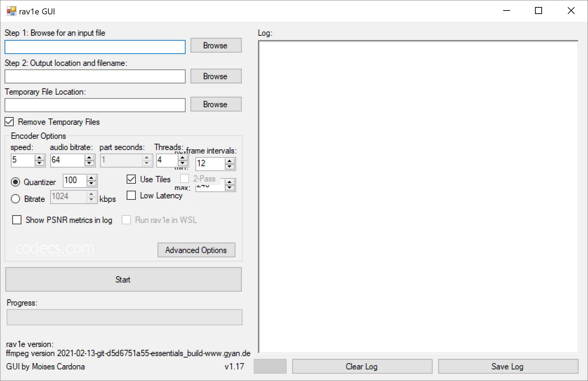The image size is (588, 381).
Task: Increase Threads count with up arrow
Action: 182,157
